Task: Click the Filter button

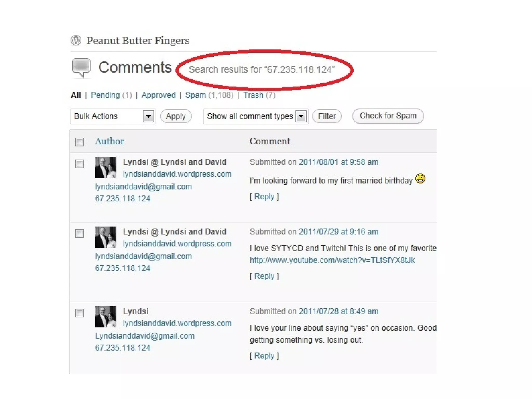Action: [x=327, y=116]
